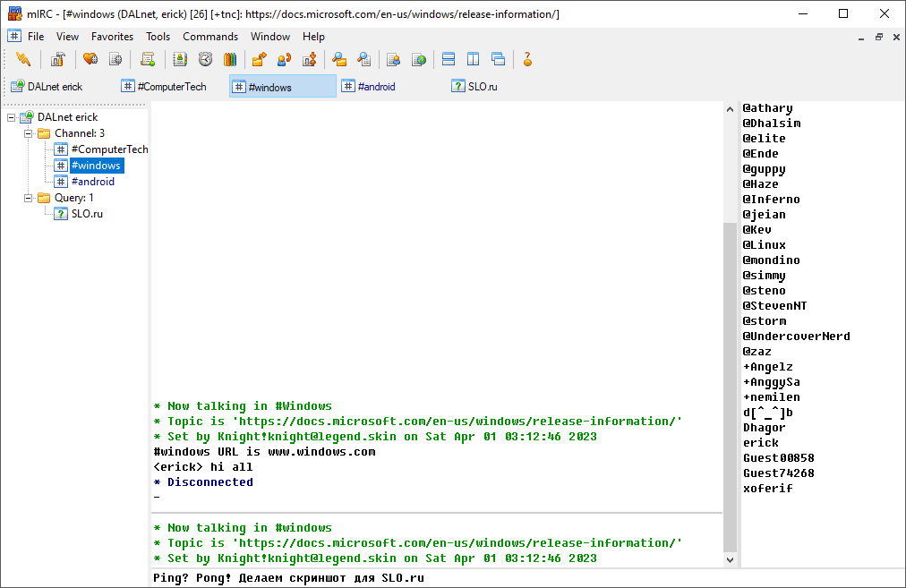906x588 pixels.
Task: Select +nemilen in the nick list
Action: [x=772, y=396]
